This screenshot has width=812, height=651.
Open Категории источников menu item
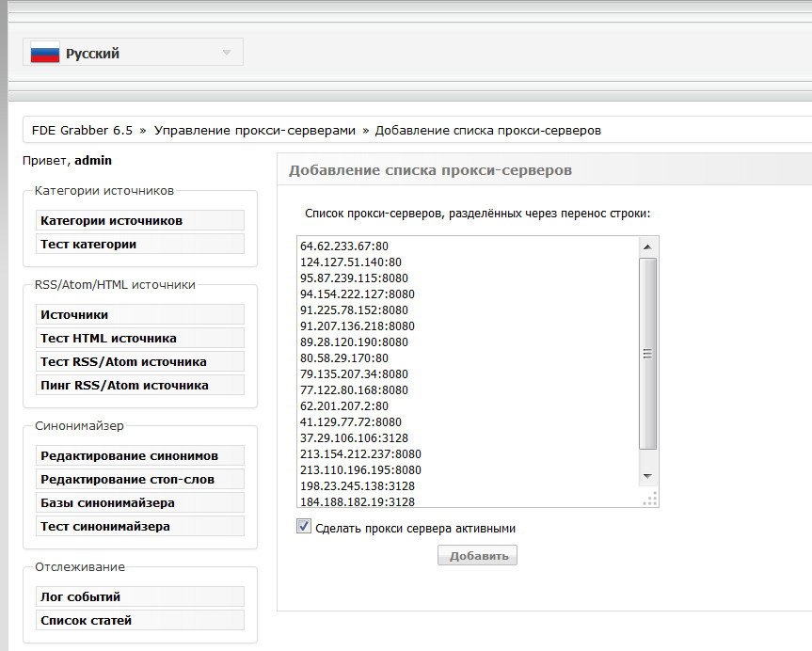click(x=140, y=221)
